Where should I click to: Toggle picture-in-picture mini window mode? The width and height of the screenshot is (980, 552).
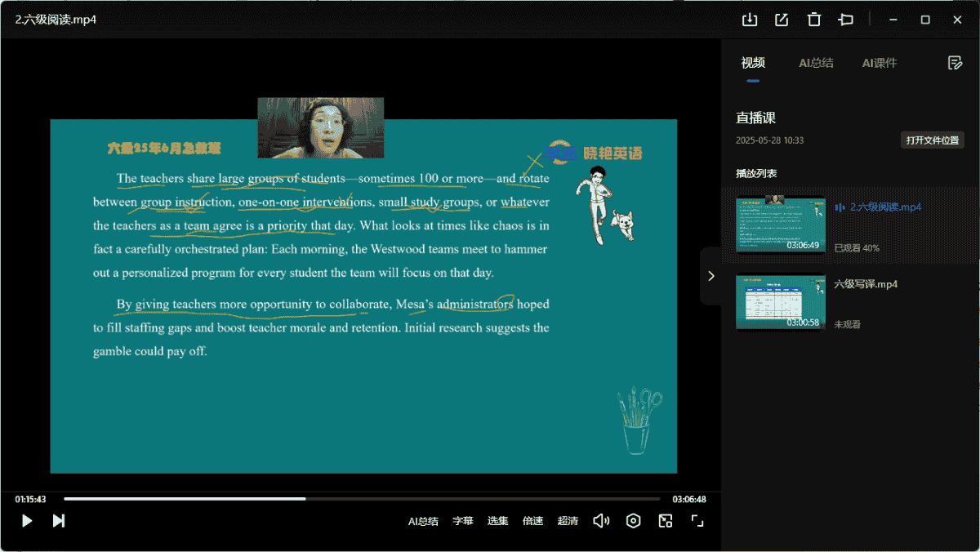(x=666, y=521)
